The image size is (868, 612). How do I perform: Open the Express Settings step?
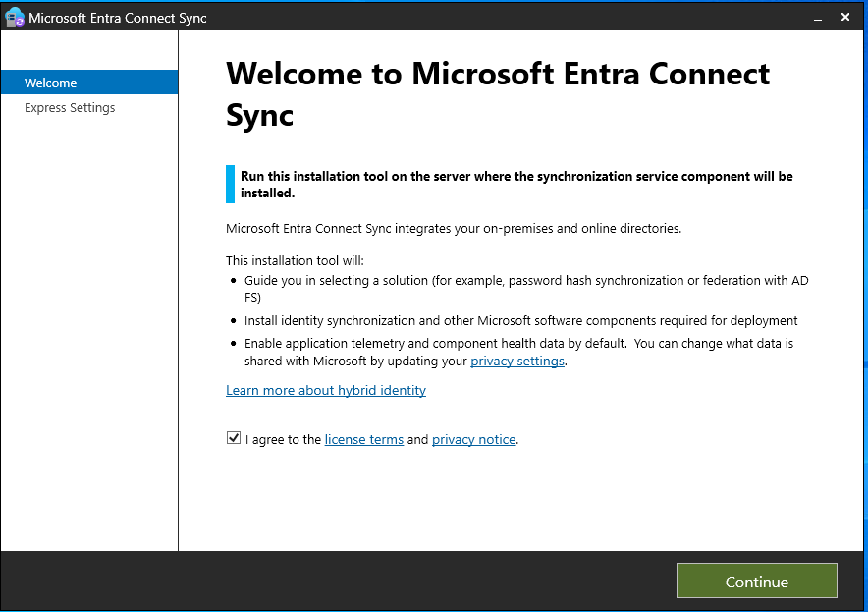pos(70,107)
